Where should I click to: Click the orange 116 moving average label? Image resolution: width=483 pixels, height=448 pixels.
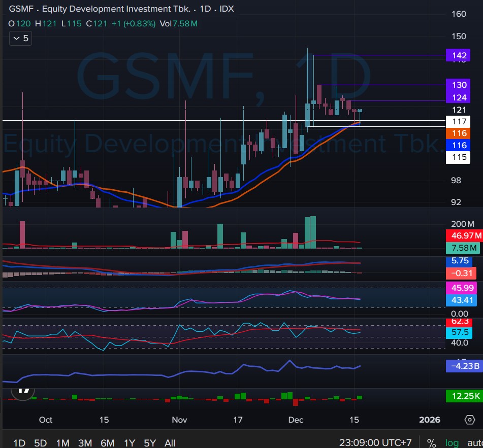(458, 133)
